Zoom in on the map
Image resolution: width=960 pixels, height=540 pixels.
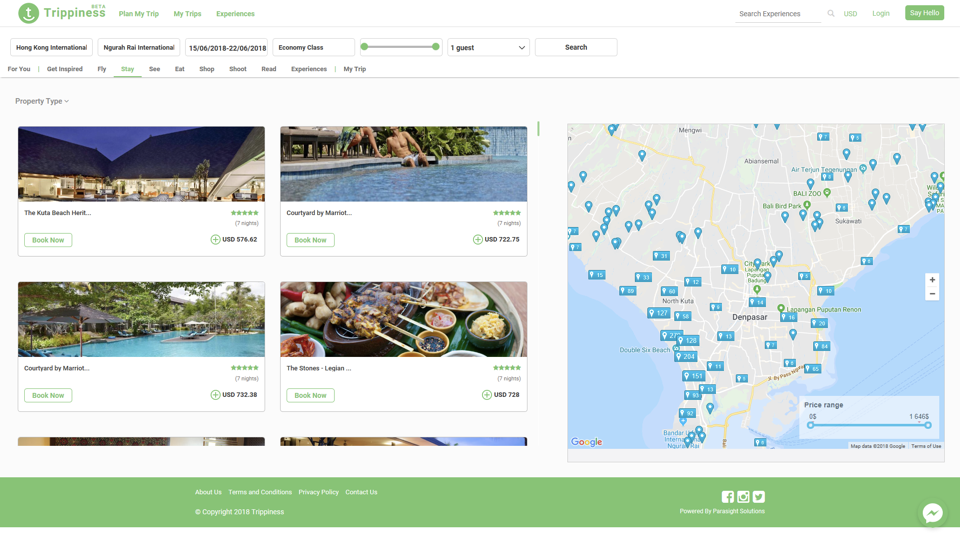click(x=932, y=280)
